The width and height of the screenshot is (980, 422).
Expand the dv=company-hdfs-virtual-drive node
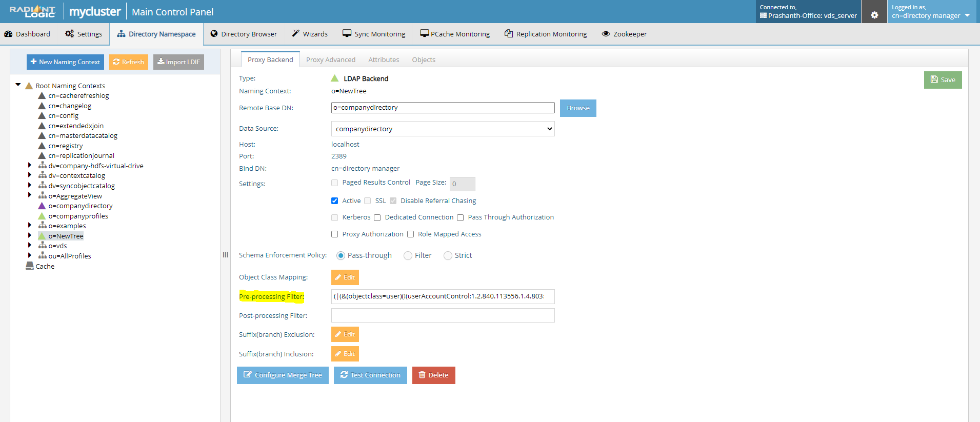(29, 165)
